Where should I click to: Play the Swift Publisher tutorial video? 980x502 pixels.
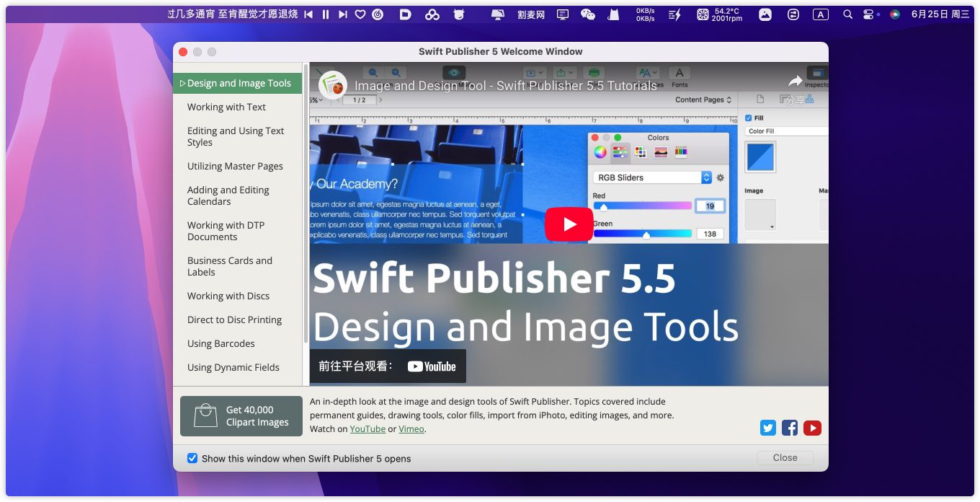(569, 224)
